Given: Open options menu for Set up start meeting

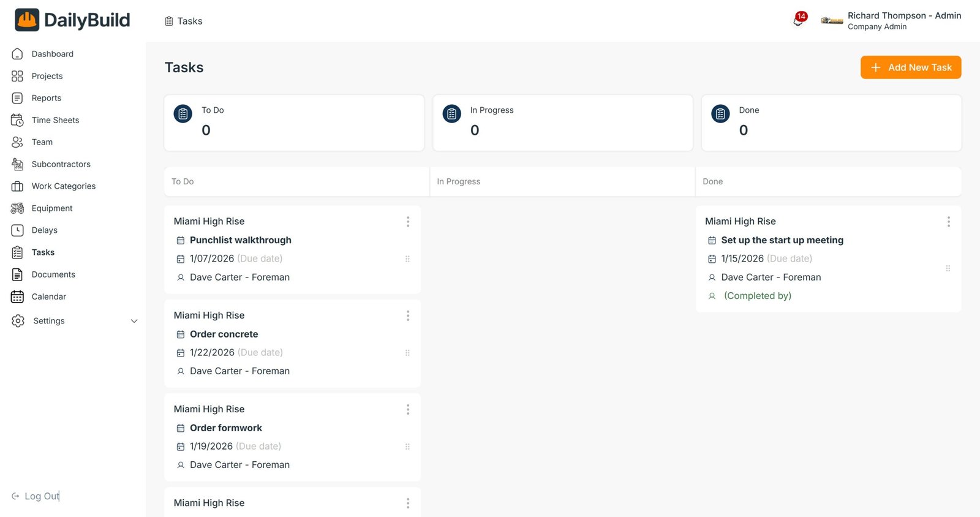Looking at the screenshot, I should coord(948,222).
